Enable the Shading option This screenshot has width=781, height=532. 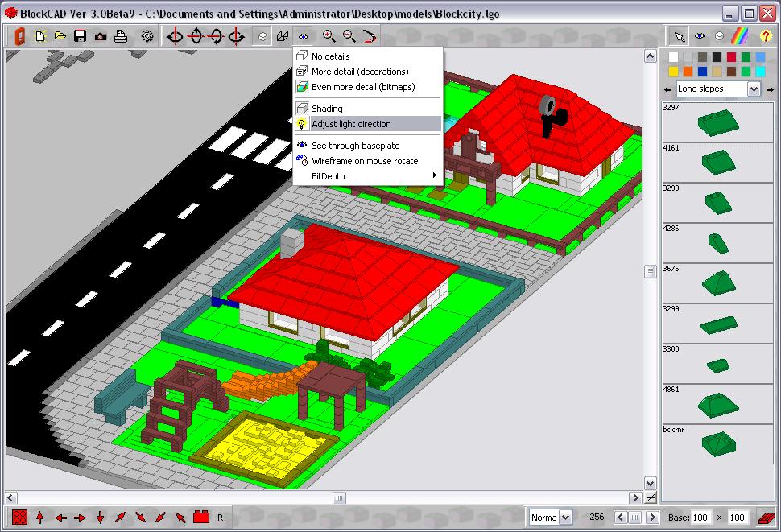tap(368, 109)
